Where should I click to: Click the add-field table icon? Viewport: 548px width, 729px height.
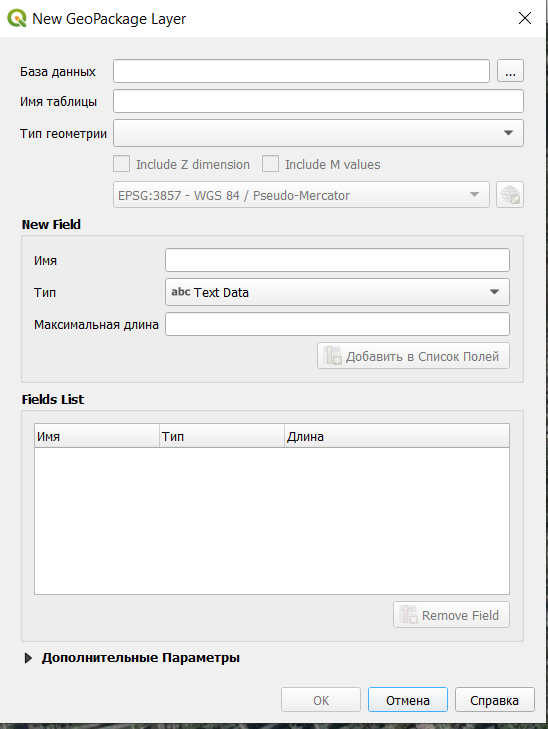[x=333, y=356]
